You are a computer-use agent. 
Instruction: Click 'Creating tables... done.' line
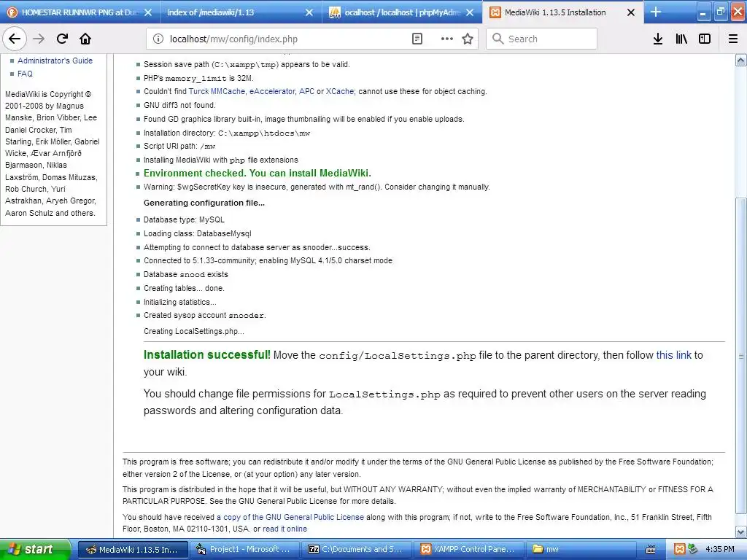[184, 288]
